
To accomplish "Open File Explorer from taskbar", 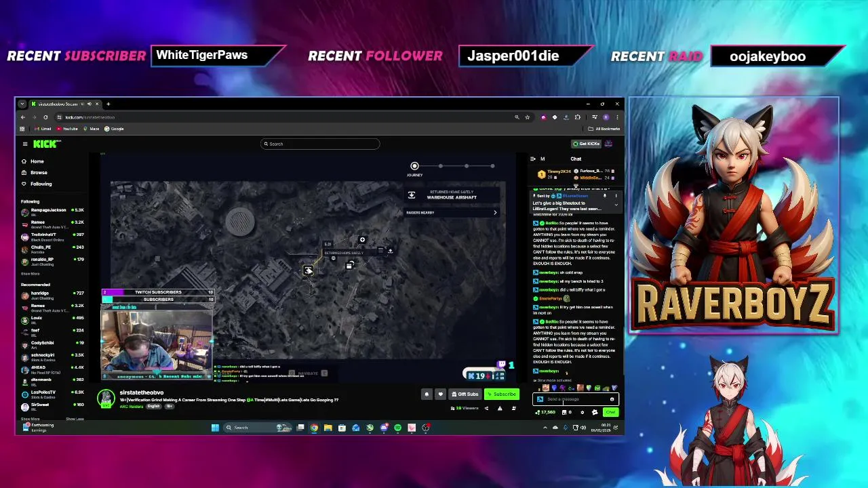I will (x=328, y=428).
